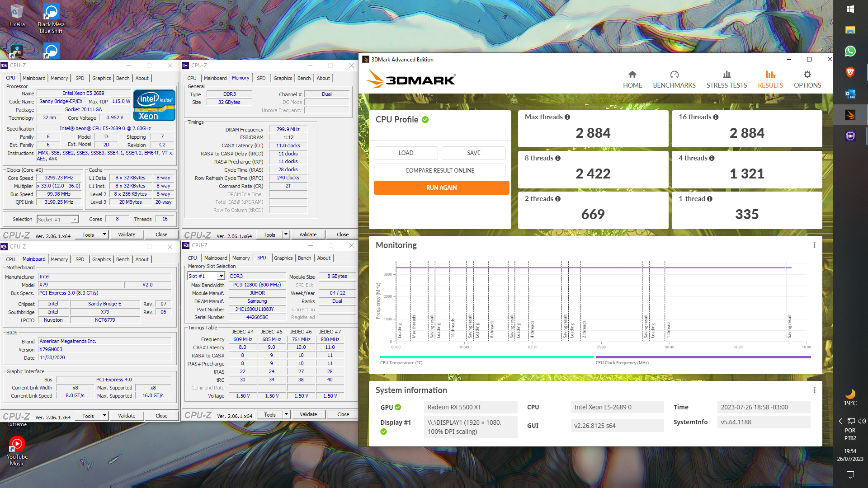Click the info icon next to Max threads
Viewport: 868px width, 488px height.
[567, 117]
